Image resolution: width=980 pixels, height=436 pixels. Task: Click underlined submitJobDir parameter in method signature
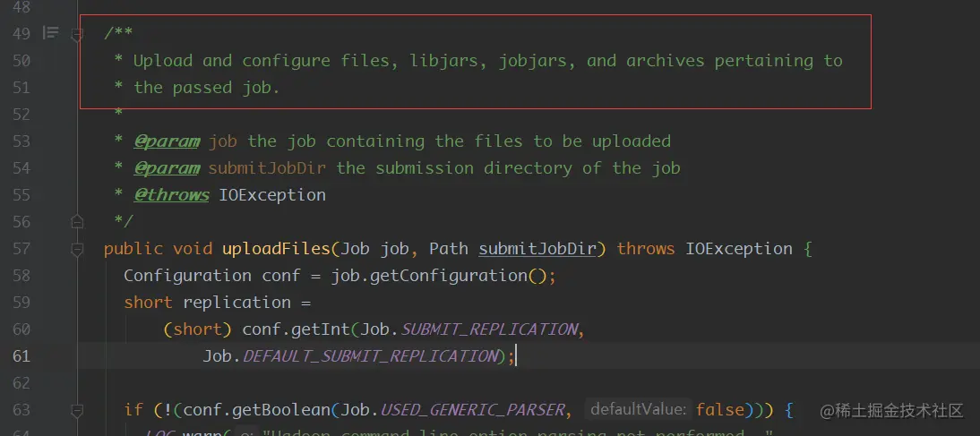point(537,249)
